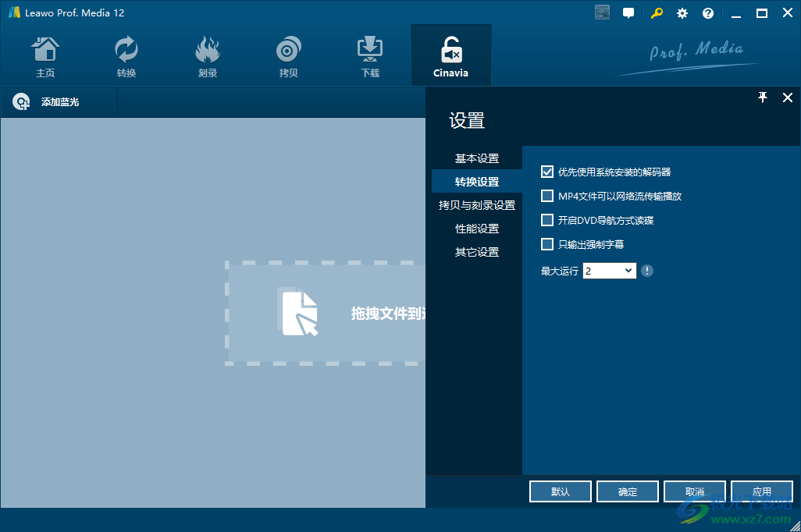The width and height of the screenshot is (801, 532).
Task: Click the 拖拽文件到 drop area text
Action: click(x=388, y=314)
